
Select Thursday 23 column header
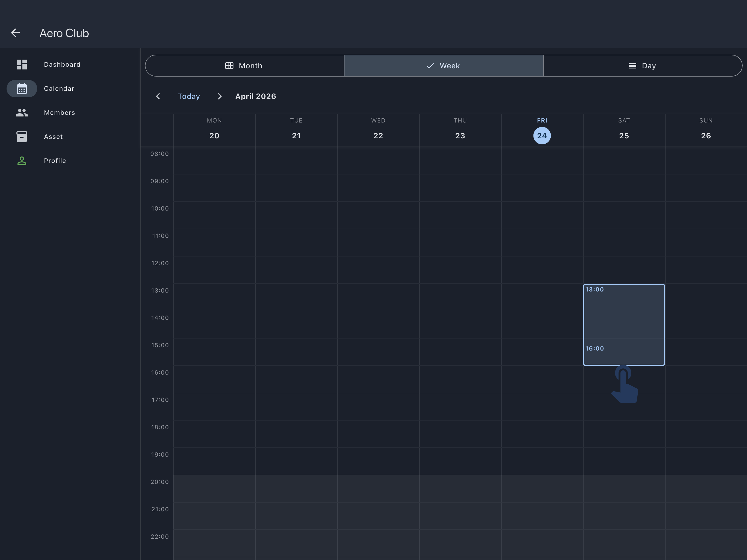pos(460,130)
